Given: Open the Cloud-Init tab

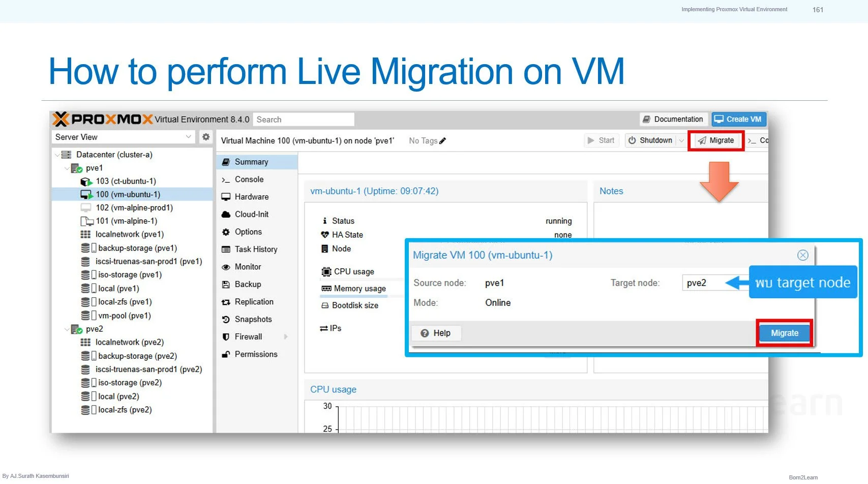Looking at the screenshot, I should 257,214.
